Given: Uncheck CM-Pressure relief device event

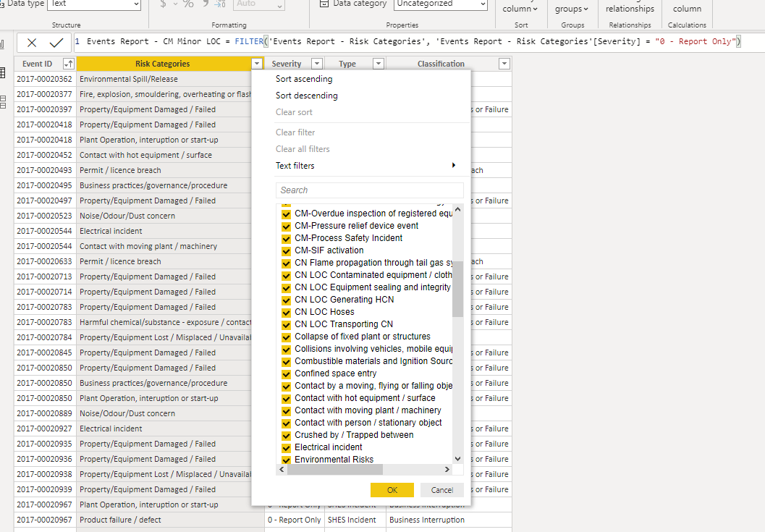Looking at the screenshot, I should click(287, 227).
